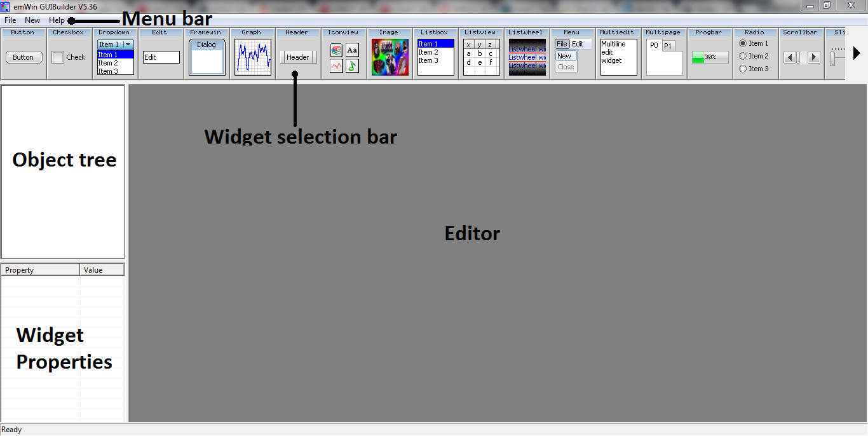Open the New menu

[32, 20]
